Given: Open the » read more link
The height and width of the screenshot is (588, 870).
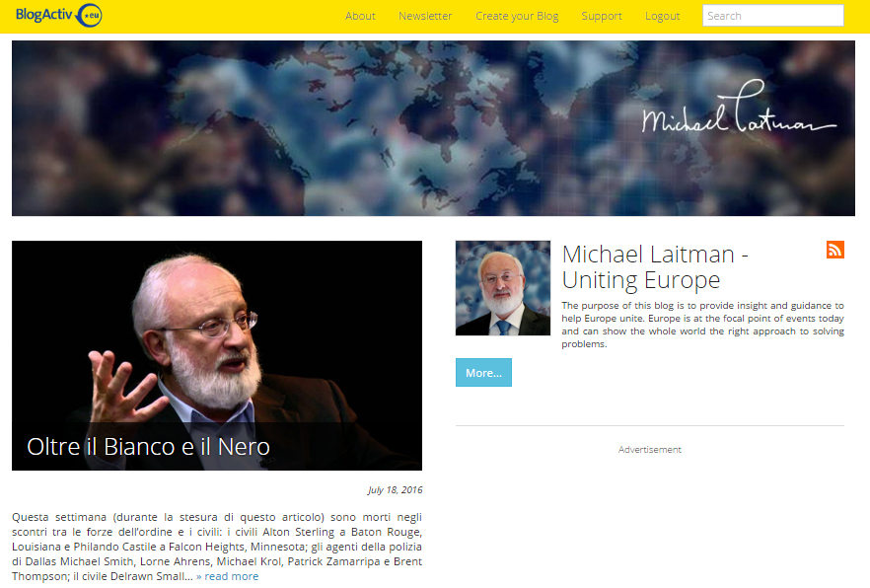Looking at the screenshot, I should tap(227, 576).
